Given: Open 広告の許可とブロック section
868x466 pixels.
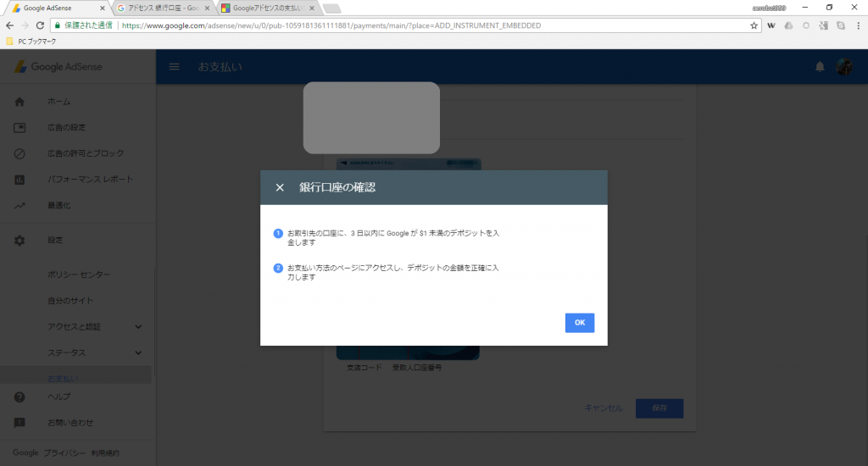Looking at the screenshot, I should point(85,153).
